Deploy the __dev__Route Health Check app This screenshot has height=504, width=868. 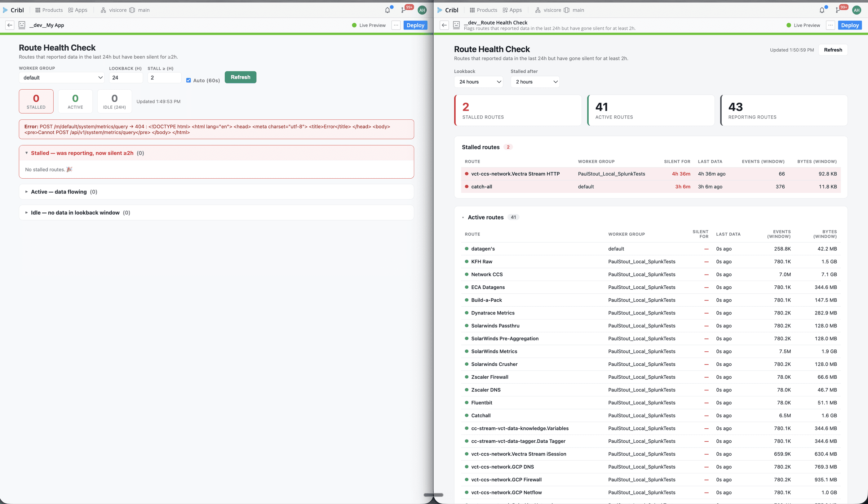click(850, 25)
